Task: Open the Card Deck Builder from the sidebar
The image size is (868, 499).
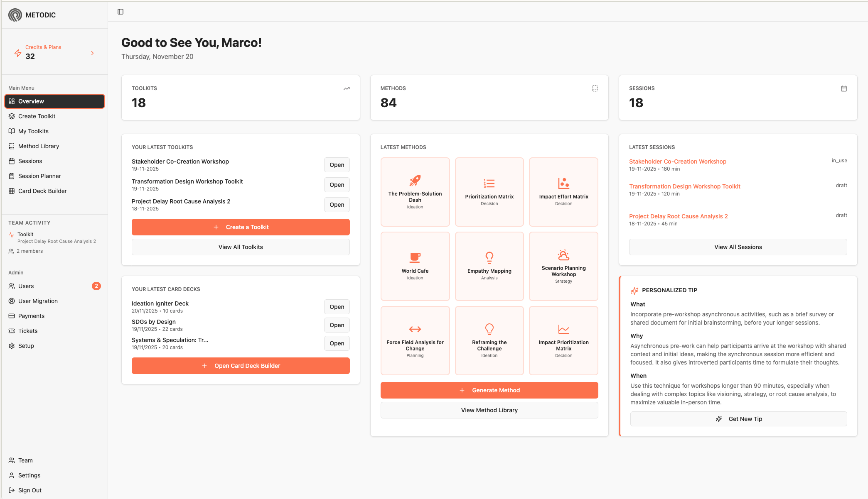Action: pyautogui.click(x=42, y=191)
